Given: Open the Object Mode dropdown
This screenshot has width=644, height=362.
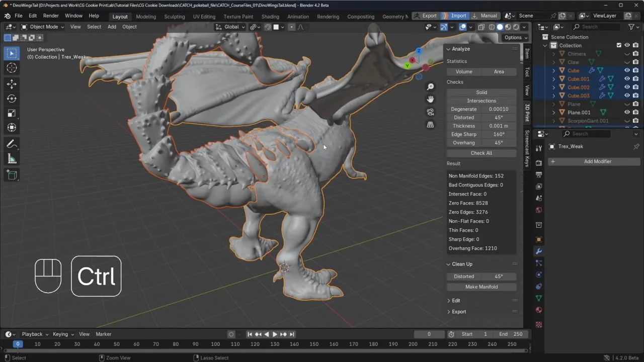Looking at the screenshot, I should pos(42,27).
